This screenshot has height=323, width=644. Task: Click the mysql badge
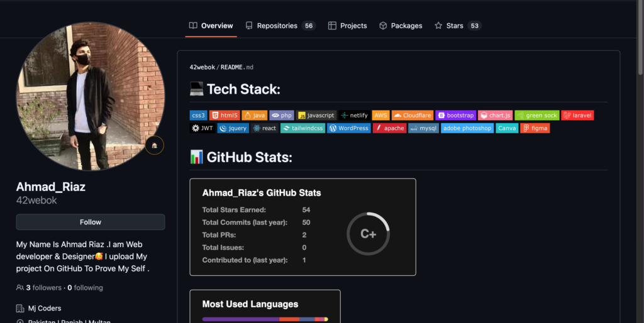[423, 128]
